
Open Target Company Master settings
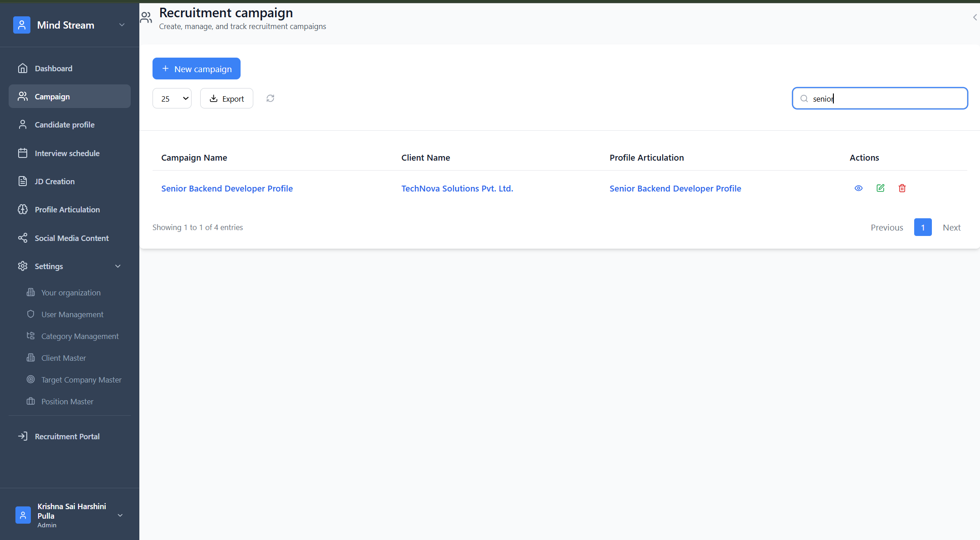pyautogui.click(x=81, y=380)
